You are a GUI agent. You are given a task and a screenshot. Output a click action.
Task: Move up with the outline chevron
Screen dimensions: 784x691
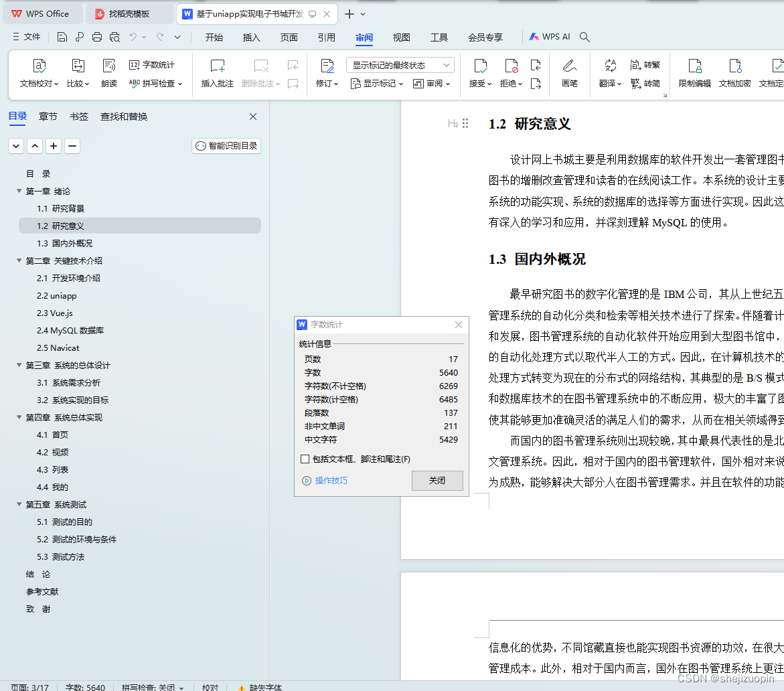pyautogui.click(x=35, y=146)
